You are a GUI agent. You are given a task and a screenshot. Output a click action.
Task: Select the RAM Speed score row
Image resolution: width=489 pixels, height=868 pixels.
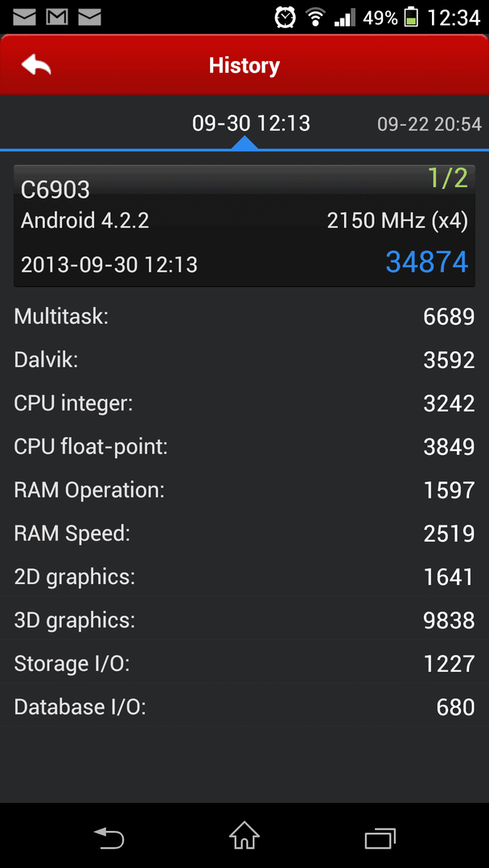point(244,534)
